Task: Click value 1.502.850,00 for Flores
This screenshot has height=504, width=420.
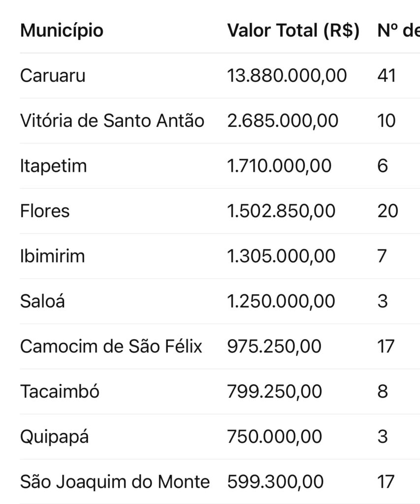Action: tap(281, 211)
